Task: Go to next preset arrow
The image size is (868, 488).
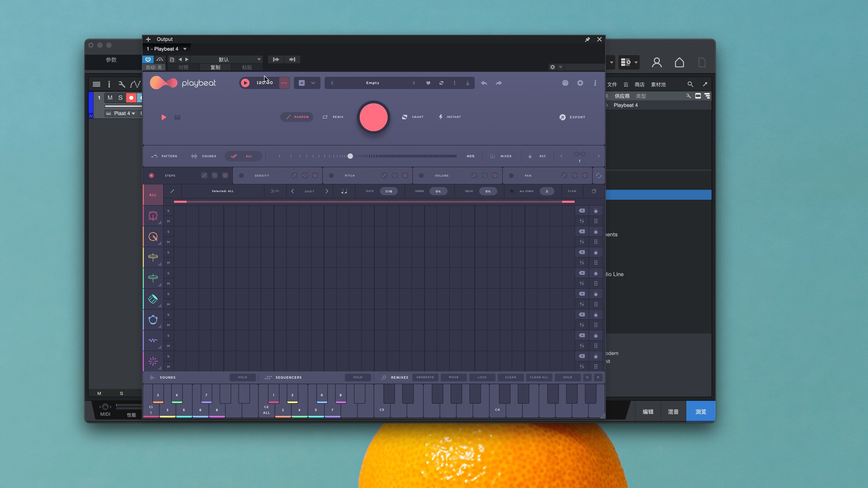Action: pos(413,83)
